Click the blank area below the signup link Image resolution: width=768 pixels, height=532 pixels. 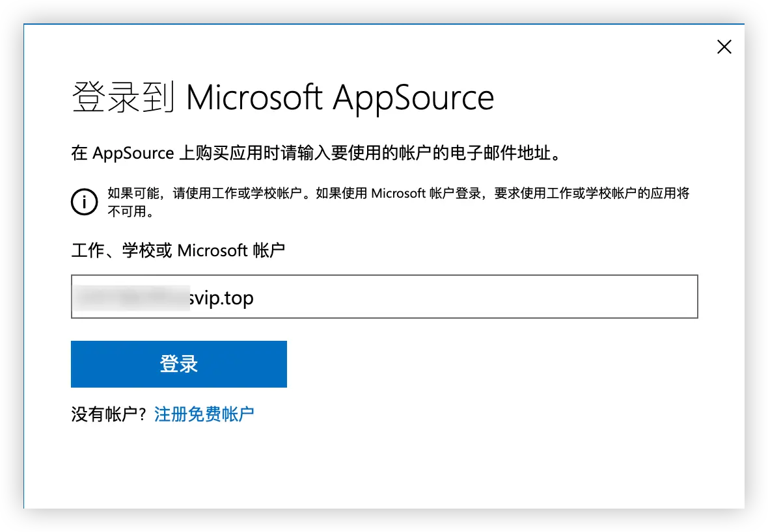point(385,465)
